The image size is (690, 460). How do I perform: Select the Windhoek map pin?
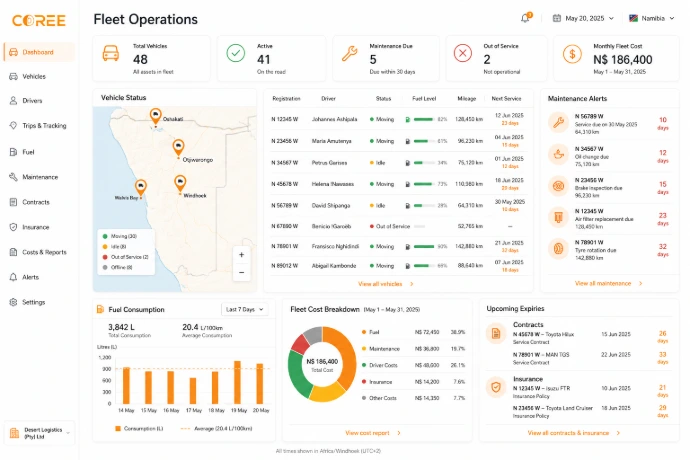click(x=180, y=184)
